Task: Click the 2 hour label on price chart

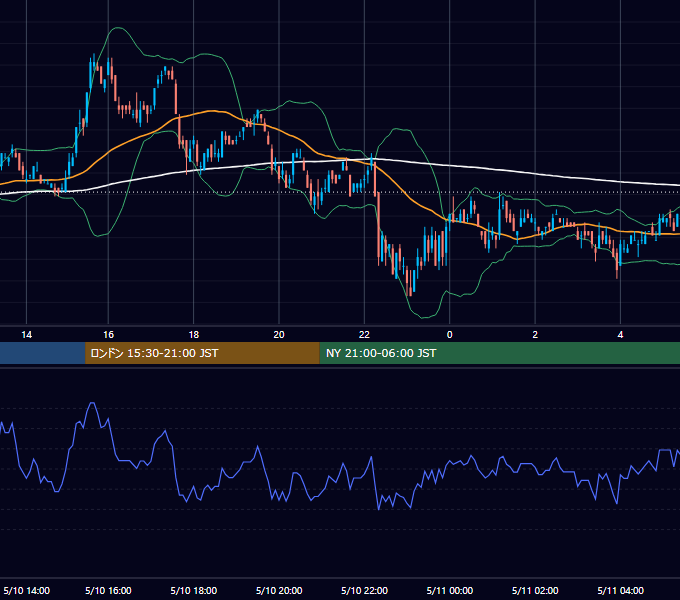Action: pos(535,335)
